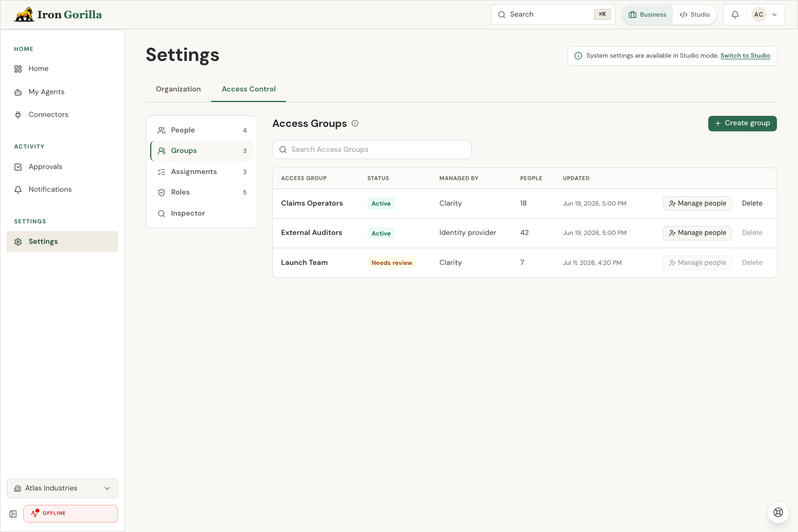Viewport: 798px width, 532px height.
Task: Click the Access Group column header
Action: (x=304, y=178)
